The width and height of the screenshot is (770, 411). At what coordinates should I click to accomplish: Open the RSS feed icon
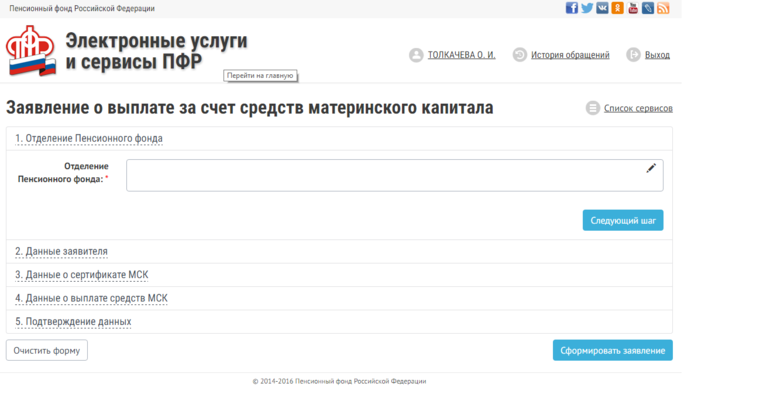(x=663, y=8)
